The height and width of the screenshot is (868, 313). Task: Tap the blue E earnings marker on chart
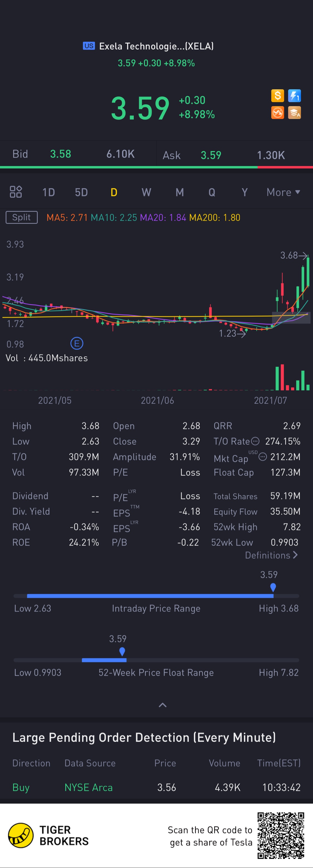pos(77,343)
